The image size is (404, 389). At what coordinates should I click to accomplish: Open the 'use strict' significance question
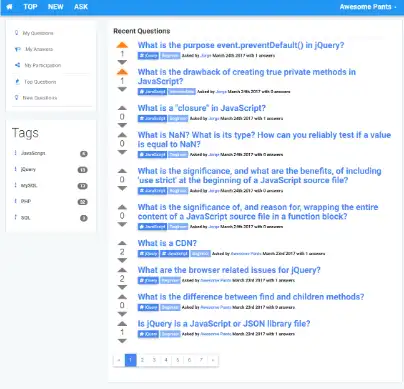pos(259,175)
